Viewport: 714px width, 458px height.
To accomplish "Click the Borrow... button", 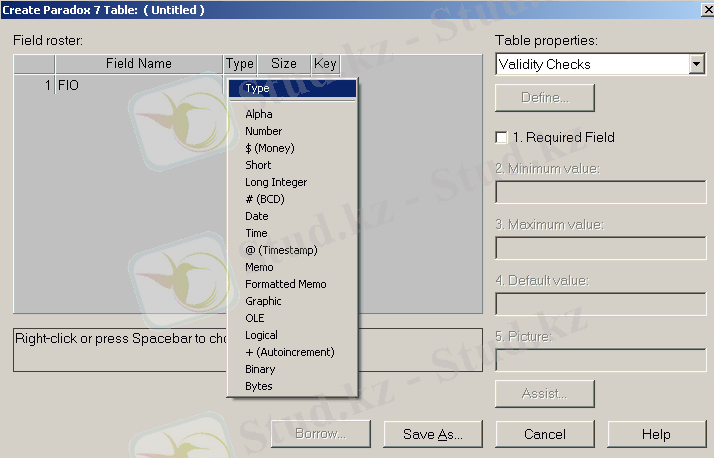I will 321,433.
